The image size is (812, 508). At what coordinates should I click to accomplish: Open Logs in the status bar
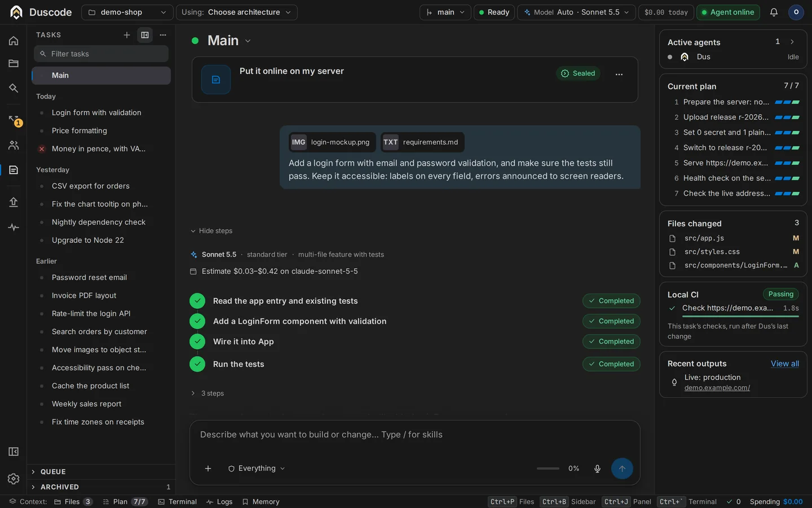(x=219, y=502)
